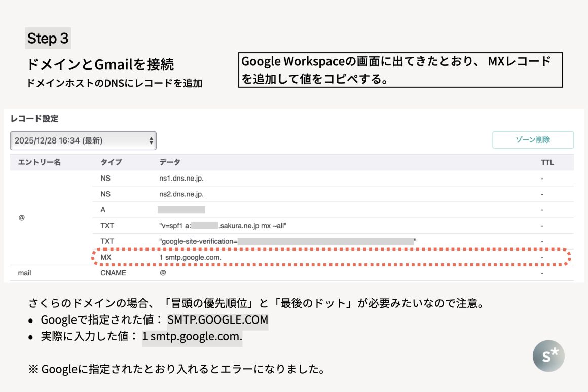588x392 pixels.
Task: Click the highlighted SMTP.GOOGLE.COM value
Action: 217,320
